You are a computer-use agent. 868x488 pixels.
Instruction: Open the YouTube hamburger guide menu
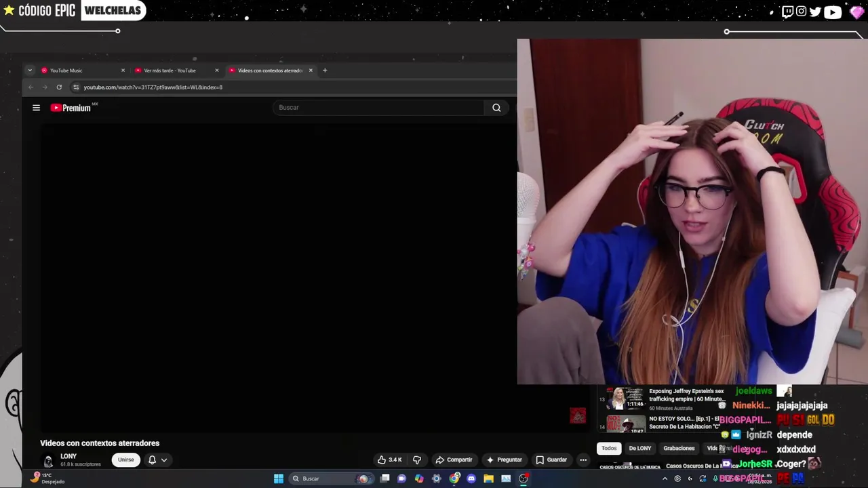pyautogui.click(x=36, y=108)
